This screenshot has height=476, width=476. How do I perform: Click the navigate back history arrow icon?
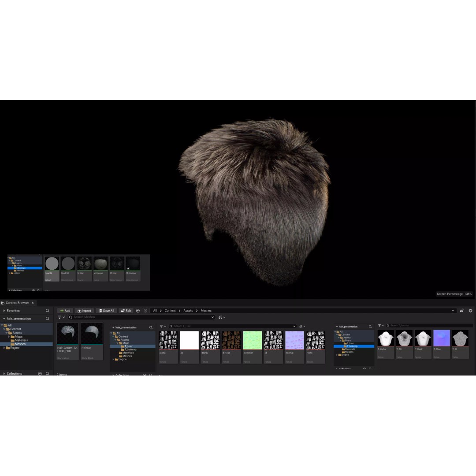[x=138, y=311]
